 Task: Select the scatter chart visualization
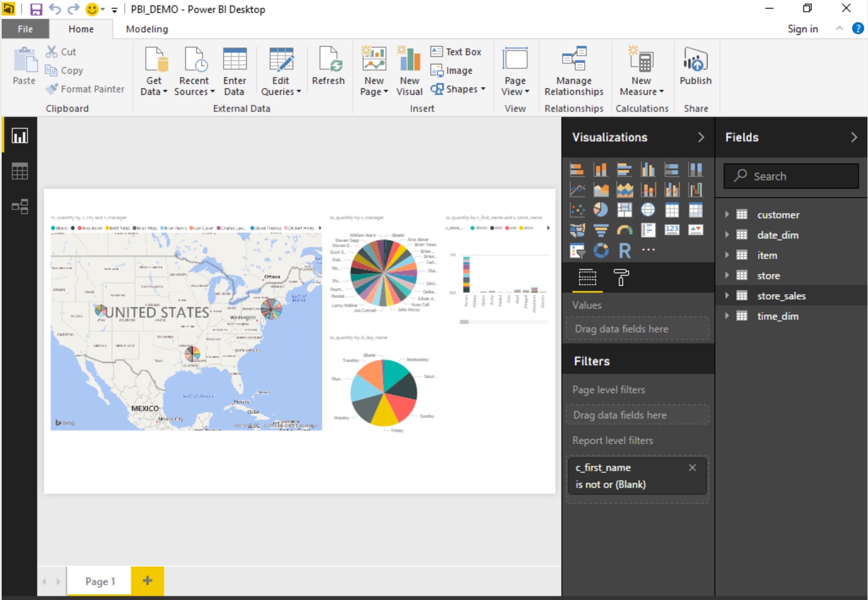[577, 210]
